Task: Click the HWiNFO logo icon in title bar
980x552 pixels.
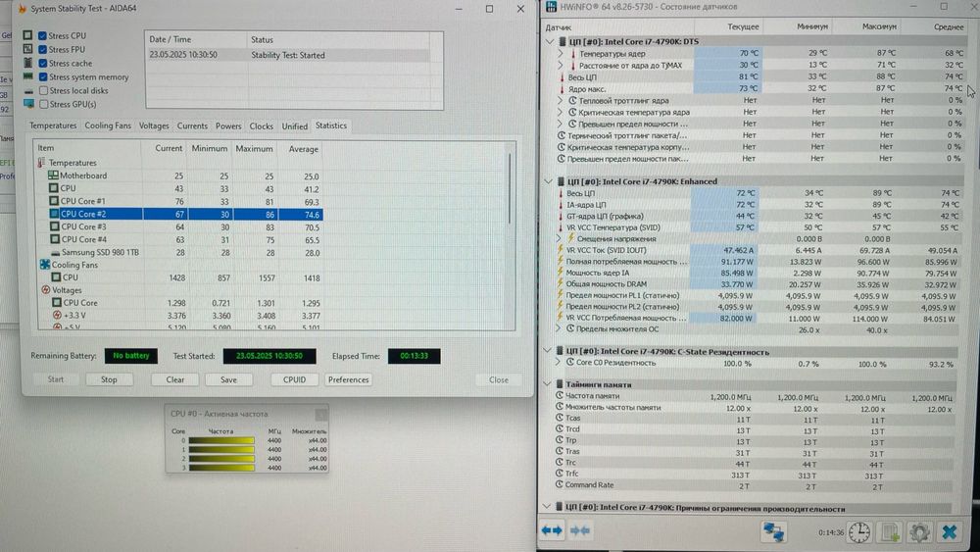Action: tap(551, 6)
